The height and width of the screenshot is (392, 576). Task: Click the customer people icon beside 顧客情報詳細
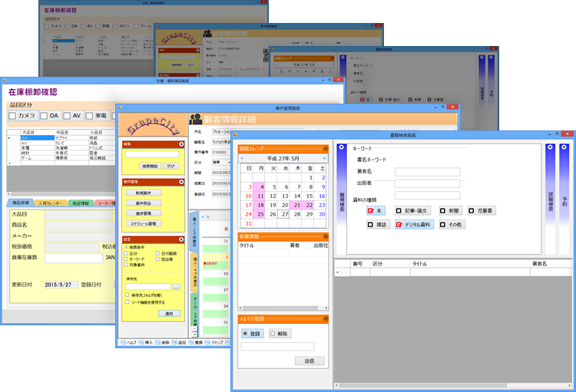[195, 119]
